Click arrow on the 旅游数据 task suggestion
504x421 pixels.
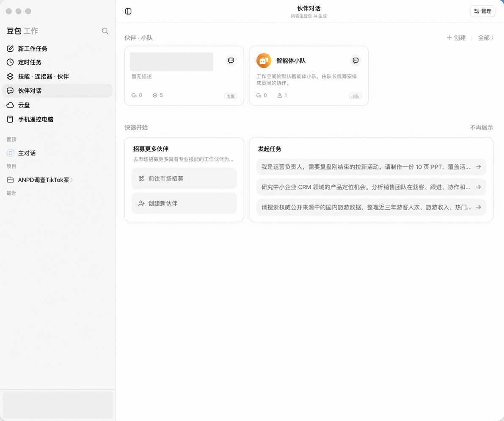click(478, 207)
